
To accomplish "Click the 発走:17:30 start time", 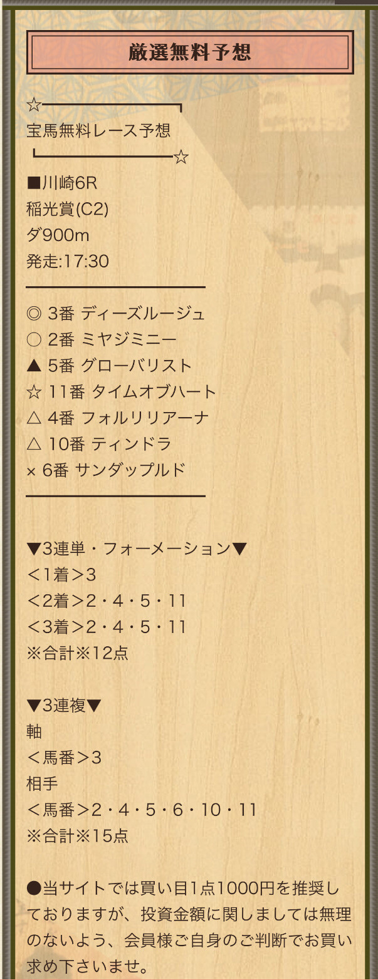I will click(x=68, y=261).
